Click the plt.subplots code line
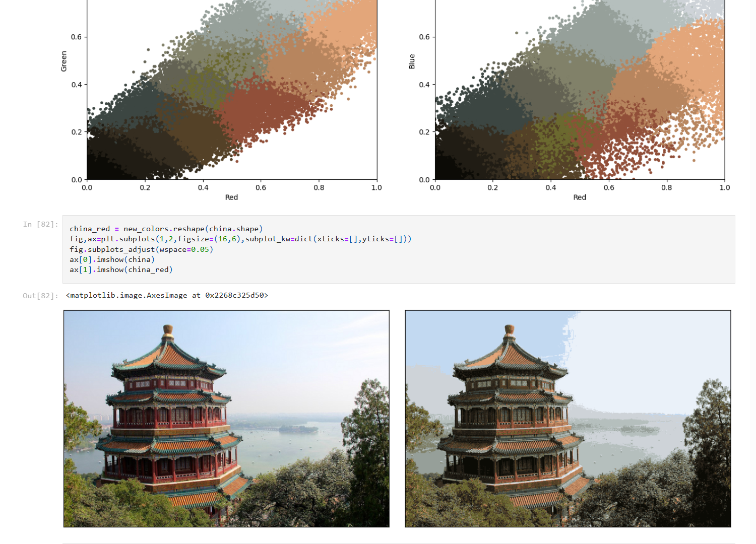This screenshot has width=756, height=544. (x=240, y=239)
